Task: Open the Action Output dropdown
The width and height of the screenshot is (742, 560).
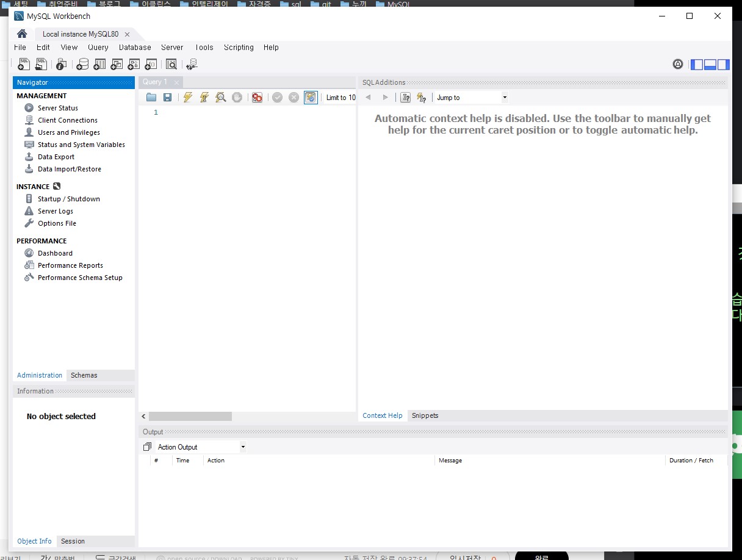Action: coord(201,447)
